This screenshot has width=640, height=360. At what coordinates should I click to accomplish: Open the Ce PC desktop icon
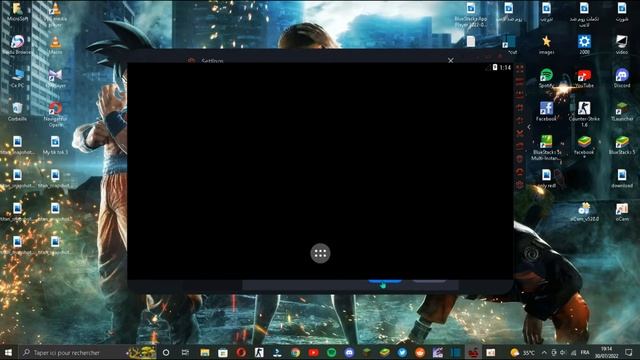point(17,78)
